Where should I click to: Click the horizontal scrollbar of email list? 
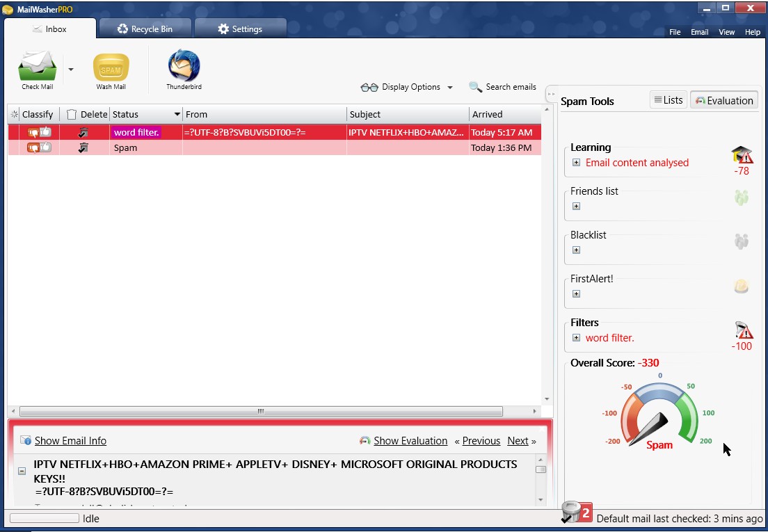coord(261,411)
